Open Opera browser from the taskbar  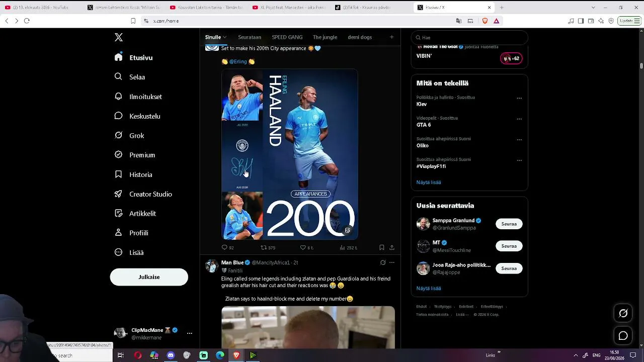pos(138,355)
